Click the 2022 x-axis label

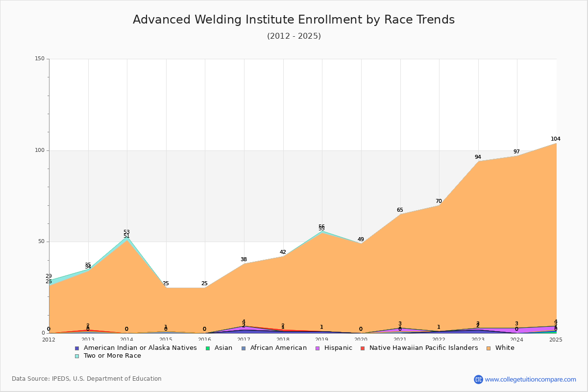(439, 340)
